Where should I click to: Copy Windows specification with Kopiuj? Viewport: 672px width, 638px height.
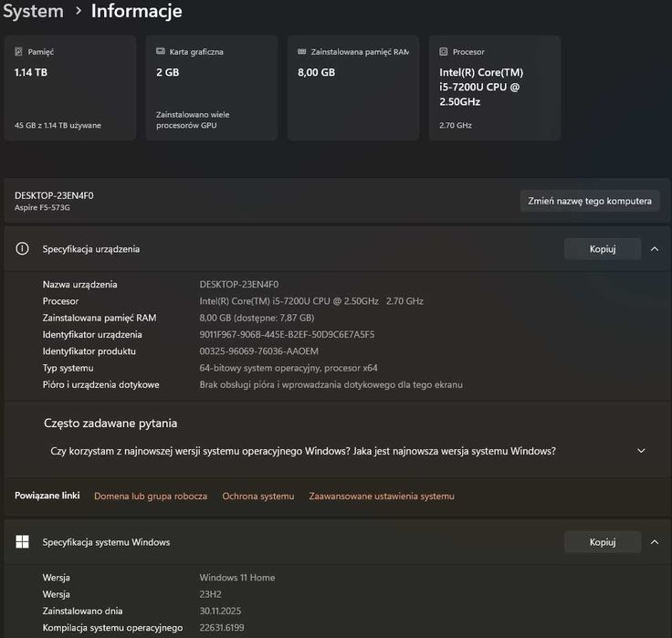point(603,542)
